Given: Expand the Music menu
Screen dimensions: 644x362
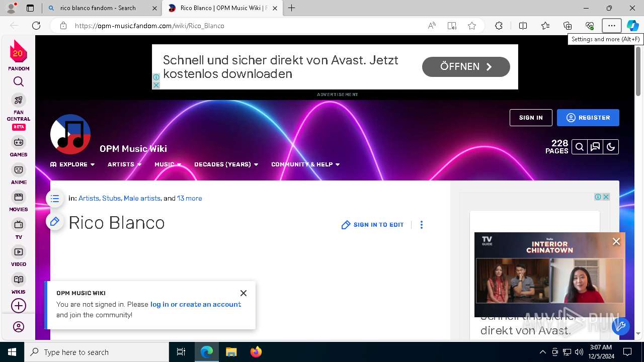Looking at the screenshot, I should coord(168,164).
